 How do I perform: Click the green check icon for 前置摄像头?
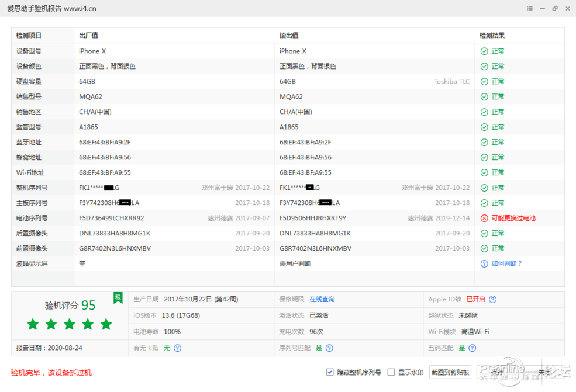(x=484, y=248)
